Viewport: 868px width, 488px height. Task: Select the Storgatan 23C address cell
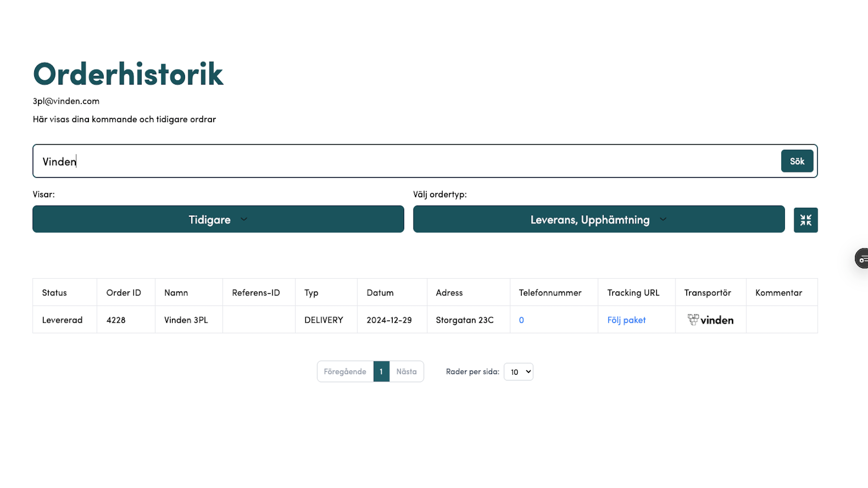pyautogui.click(x=468, y=320)
